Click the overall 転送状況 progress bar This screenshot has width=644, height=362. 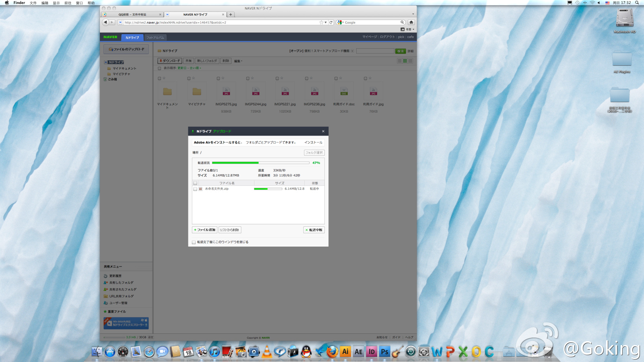click(261, 163)
